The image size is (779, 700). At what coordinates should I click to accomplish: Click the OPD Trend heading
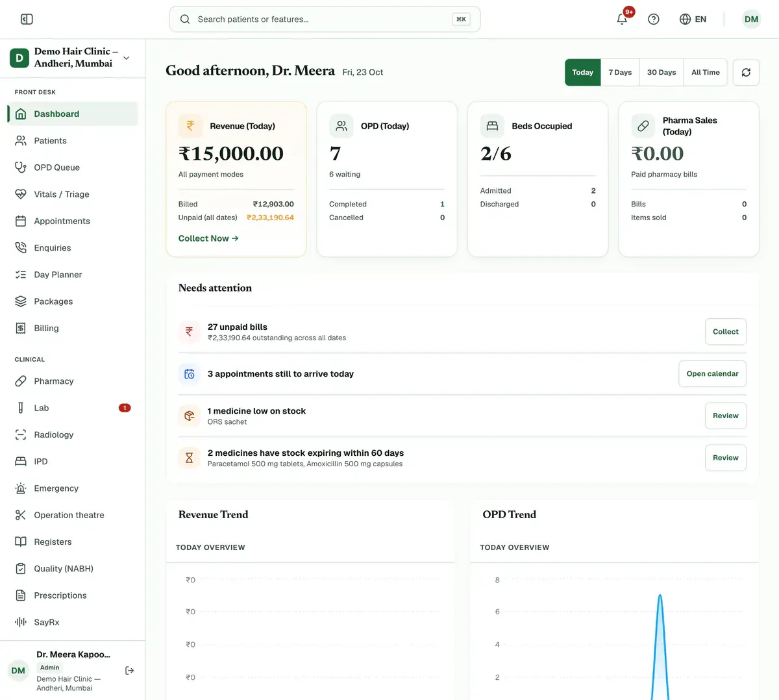pos(510,514)
